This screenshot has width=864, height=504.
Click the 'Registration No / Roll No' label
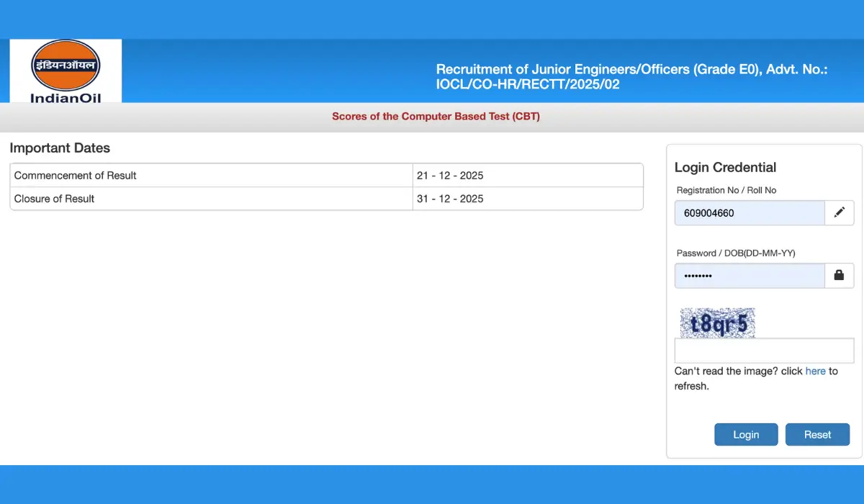pos(726,190)
